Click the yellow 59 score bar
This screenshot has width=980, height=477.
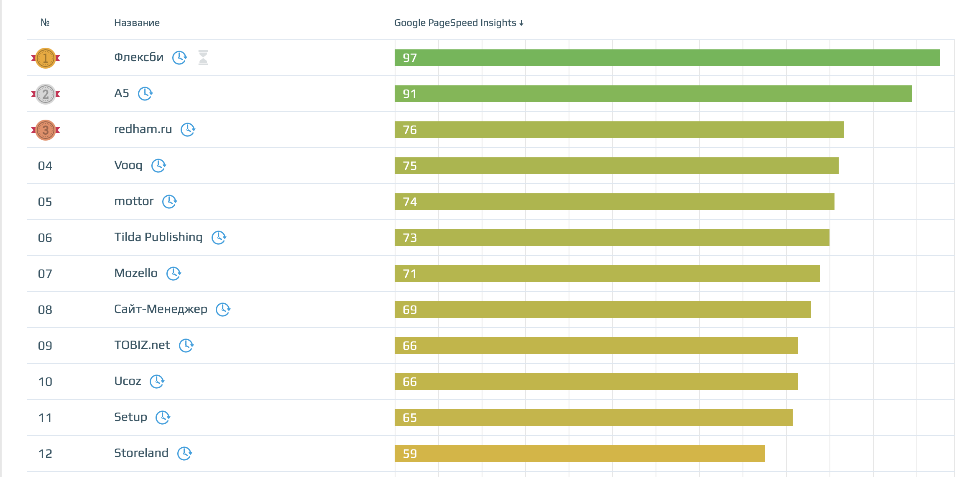579,454
